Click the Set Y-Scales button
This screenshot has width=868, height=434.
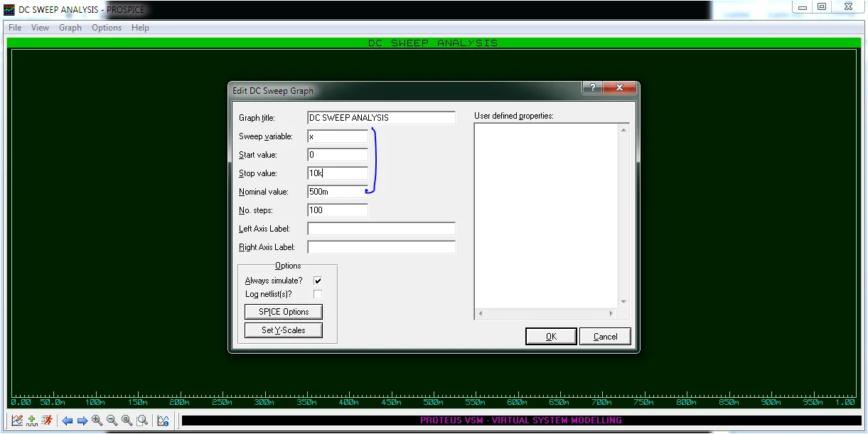[x=283, y=330]
